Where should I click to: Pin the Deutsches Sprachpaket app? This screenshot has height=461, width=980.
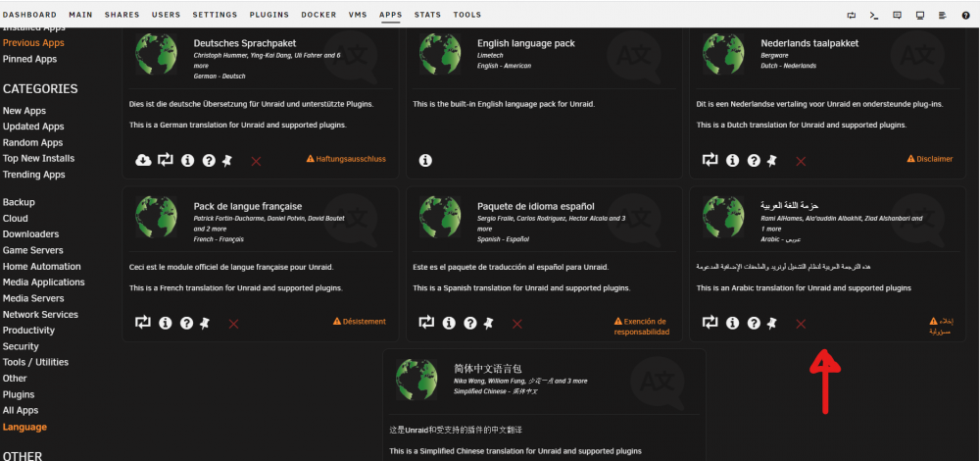(x=227, y=161)
